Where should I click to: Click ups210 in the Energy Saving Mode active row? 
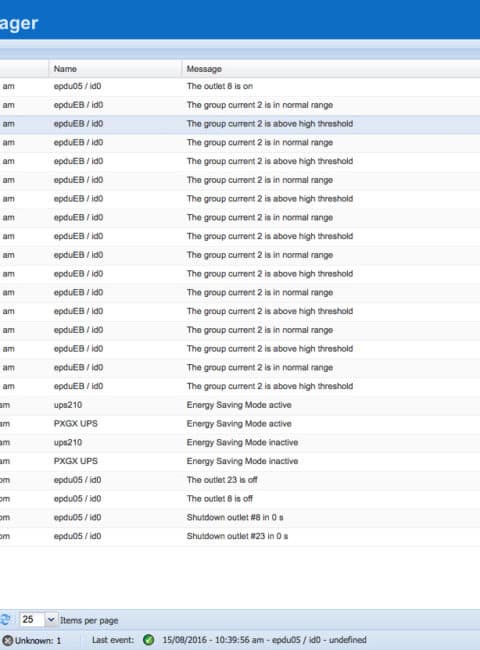coord(68,405)
